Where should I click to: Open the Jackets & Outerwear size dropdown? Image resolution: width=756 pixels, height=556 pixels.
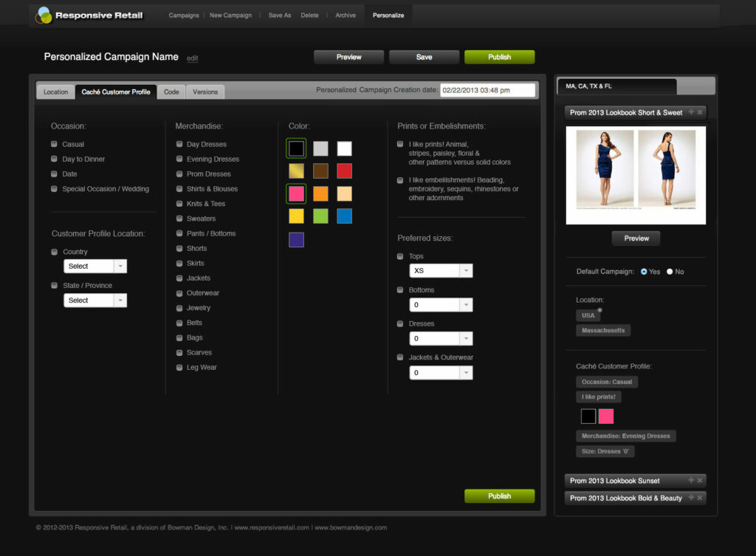[441, 373]
